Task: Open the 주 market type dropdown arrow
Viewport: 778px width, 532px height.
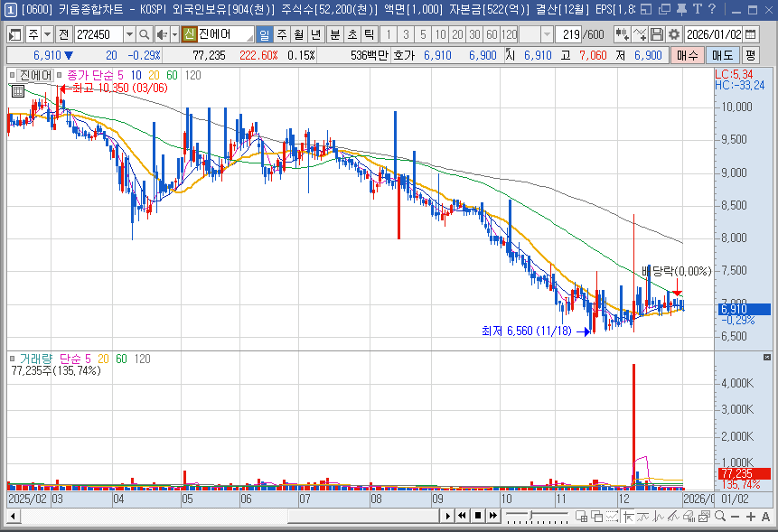Action: (x=48, y=34)
